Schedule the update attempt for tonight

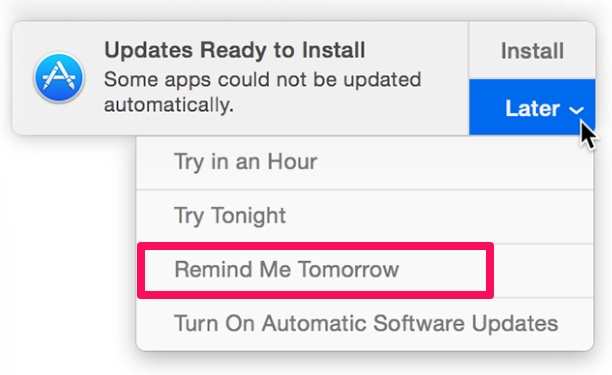click(365, 217)
